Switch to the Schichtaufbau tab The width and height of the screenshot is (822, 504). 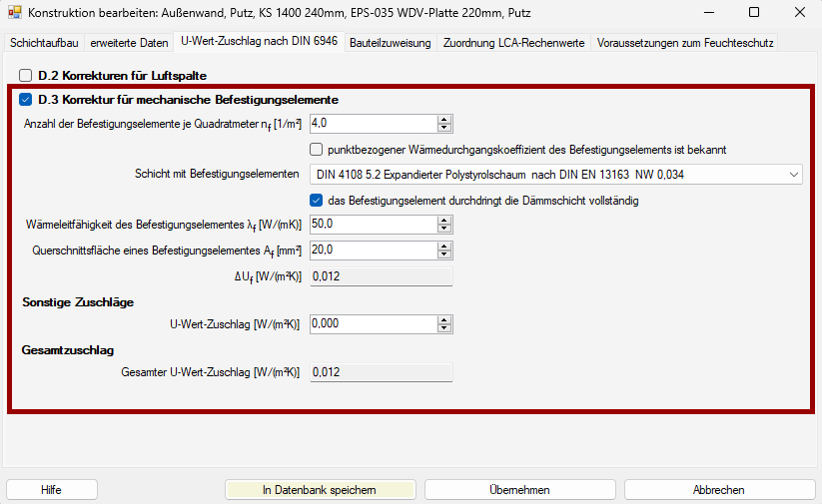click(x=44, y=44)
